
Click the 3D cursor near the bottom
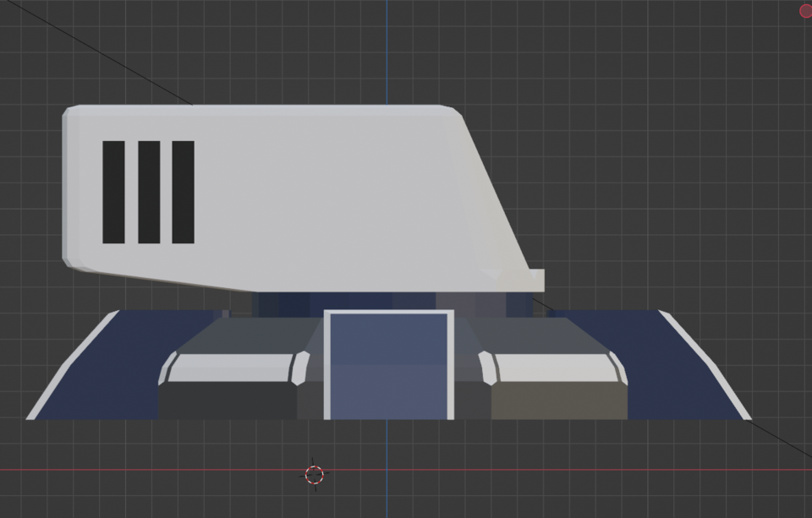click(314, 474)
